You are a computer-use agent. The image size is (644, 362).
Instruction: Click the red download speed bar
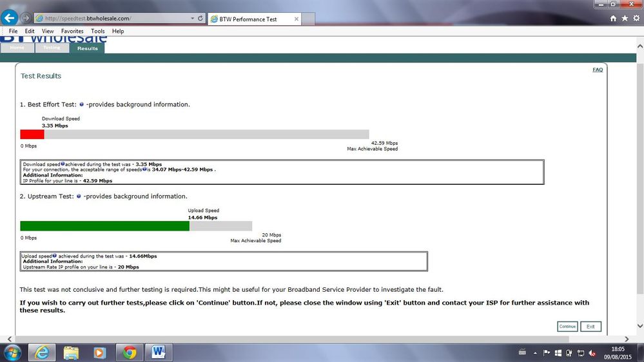[x=32, y=134]
